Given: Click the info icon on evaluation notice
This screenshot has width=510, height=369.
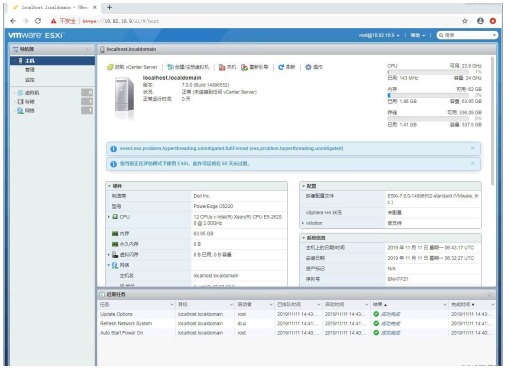Looking at the screenshot, I should [113, 164].
